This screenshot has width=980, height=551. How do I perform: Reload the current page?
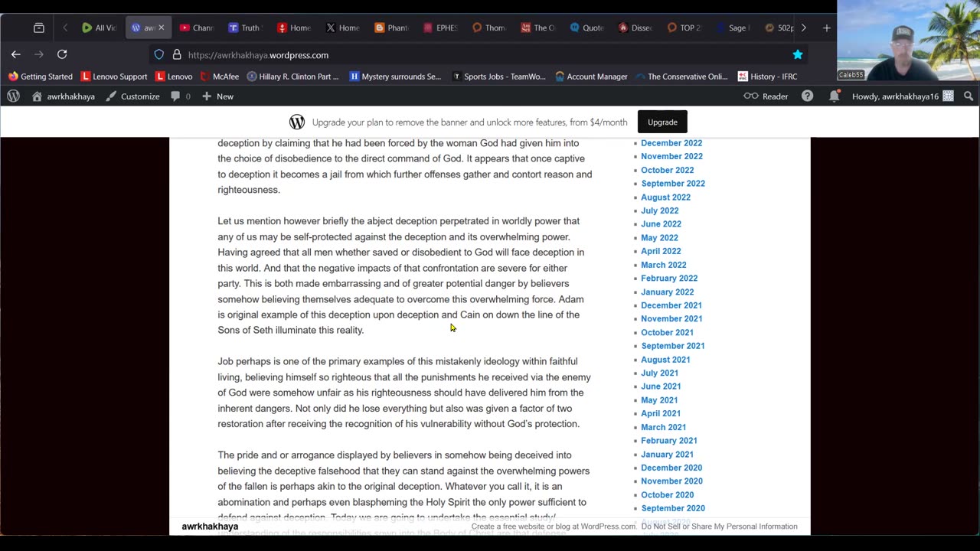[x=62, y=54]
